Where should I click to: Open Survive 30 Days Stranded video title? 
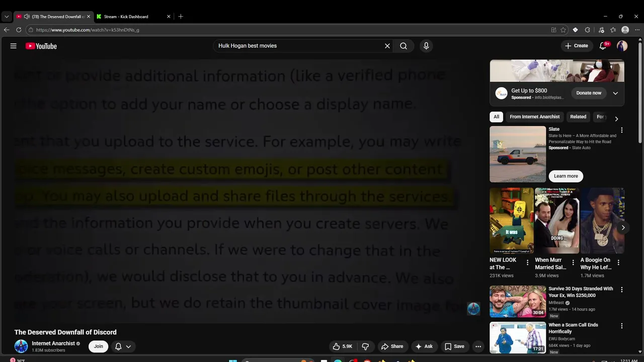pyautogui.click(x=581, y=292)
